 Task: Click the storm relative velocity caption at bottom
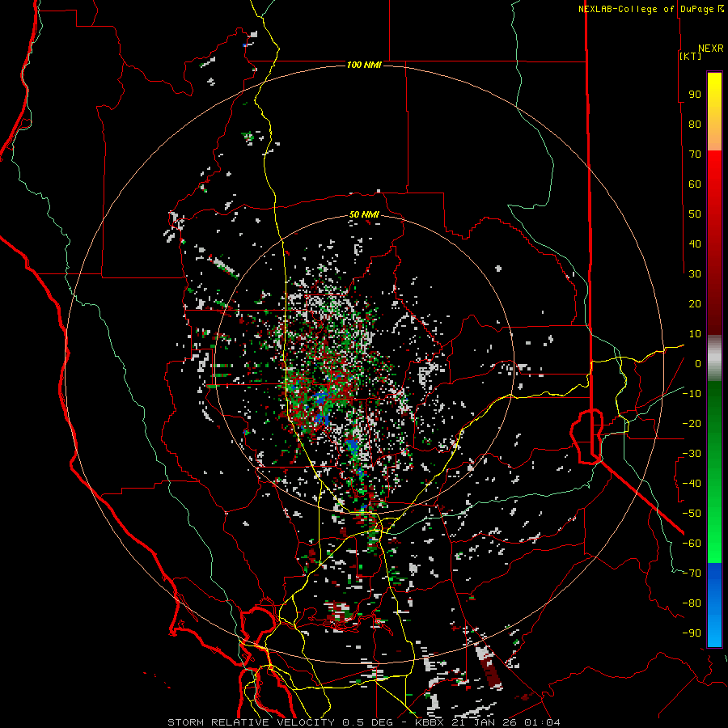(x=363, y=722)
